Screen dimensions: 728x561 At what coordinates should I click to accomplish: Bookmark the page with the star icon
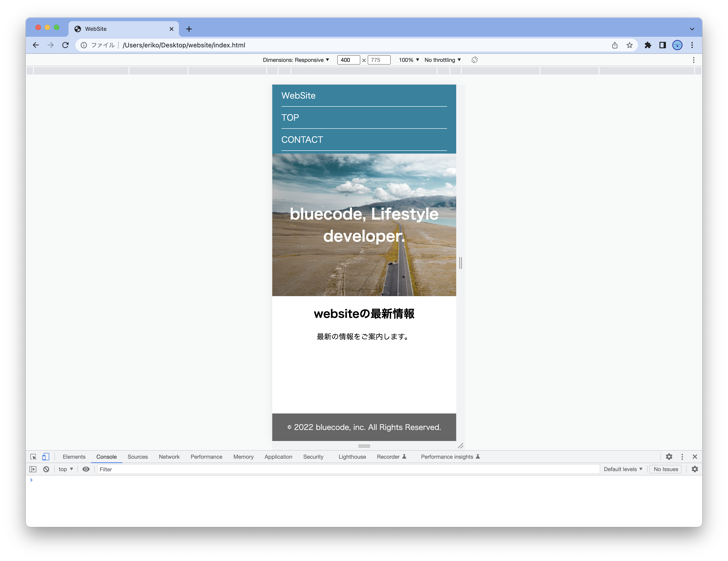click(x=629, y=45)
